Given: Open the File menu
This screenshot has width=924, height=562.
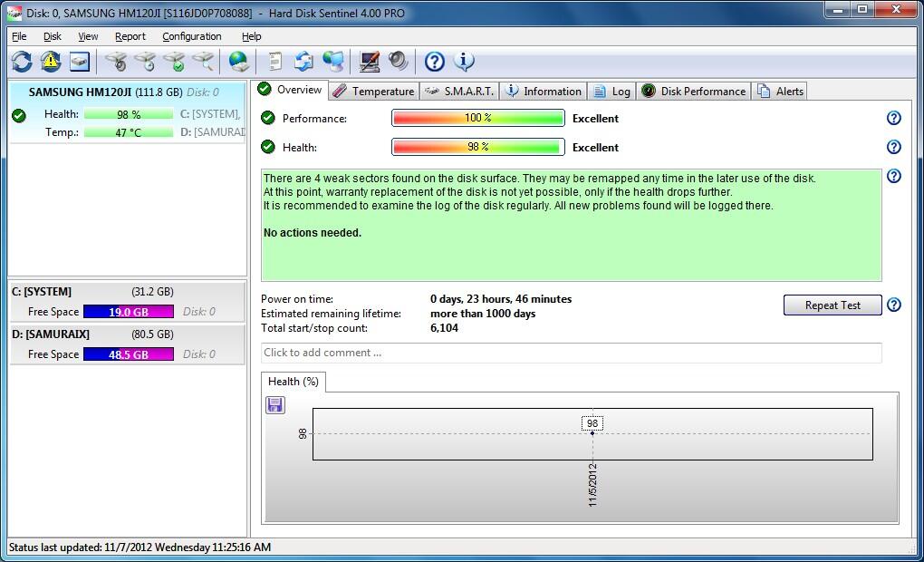Looking at the screenshot, I should (19, 36).
